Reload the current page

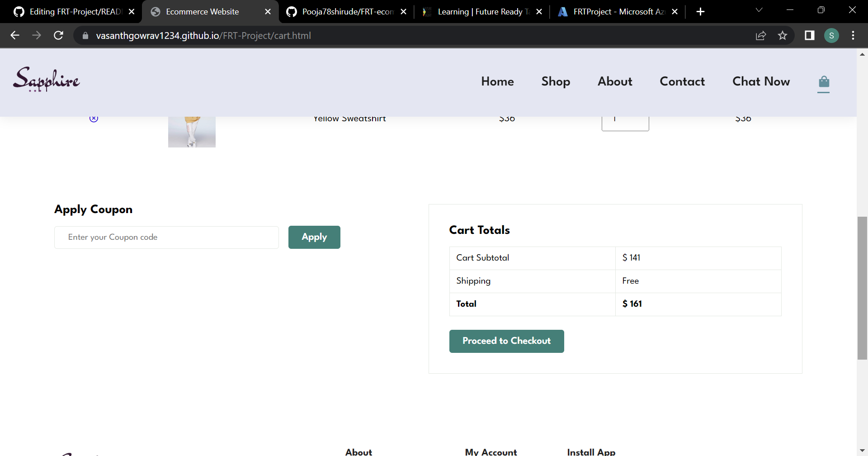58,35
